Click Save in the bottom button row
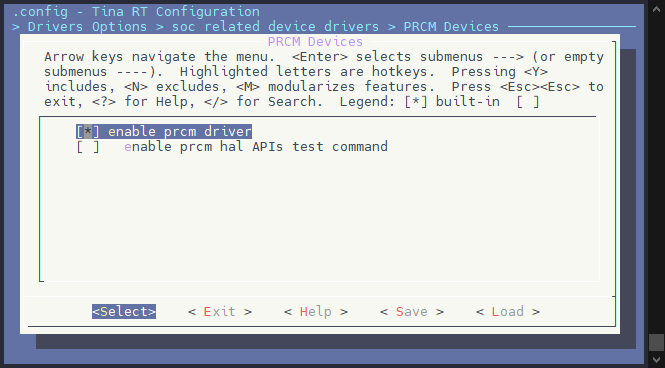 [412, 312]
